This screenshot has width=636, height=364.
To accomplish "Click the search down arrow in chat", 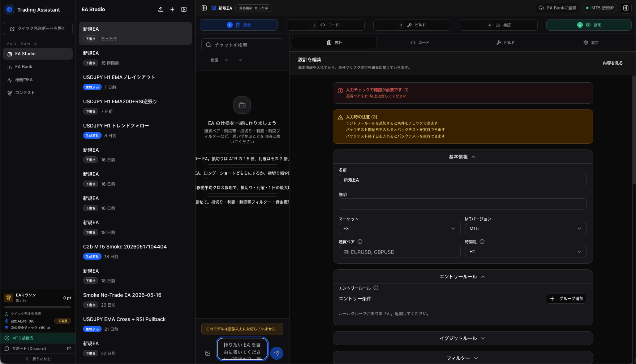I will [240, 60].
